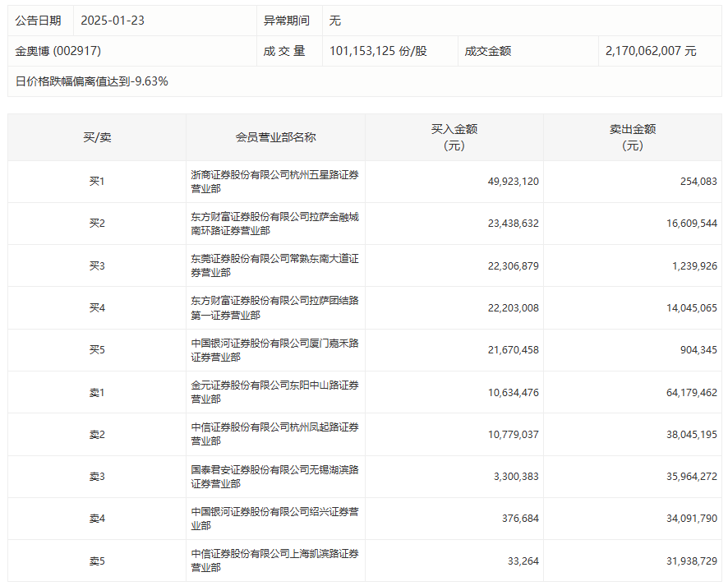Click 浙商证券杭州五星路证券营业部 name
Viewport: 728px width, 586px height.
pyautogui.click(x=275, y=182)
